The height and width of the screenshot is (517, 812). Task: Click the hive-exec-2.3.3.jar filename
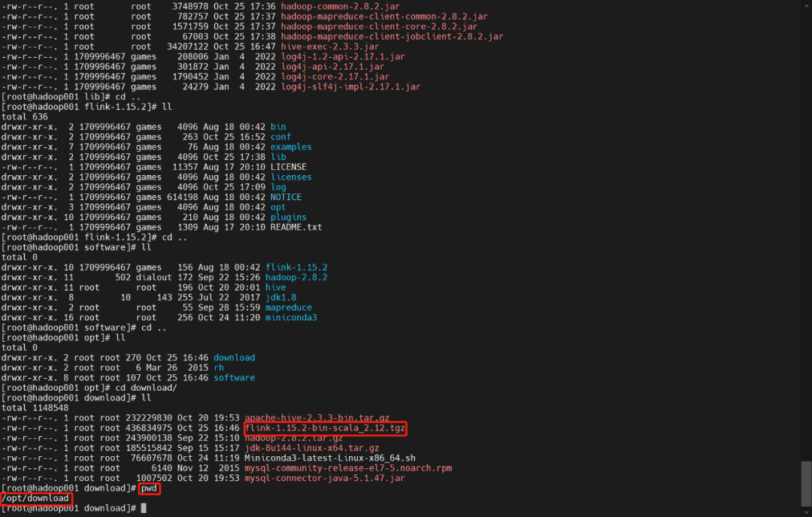(330, 47)
